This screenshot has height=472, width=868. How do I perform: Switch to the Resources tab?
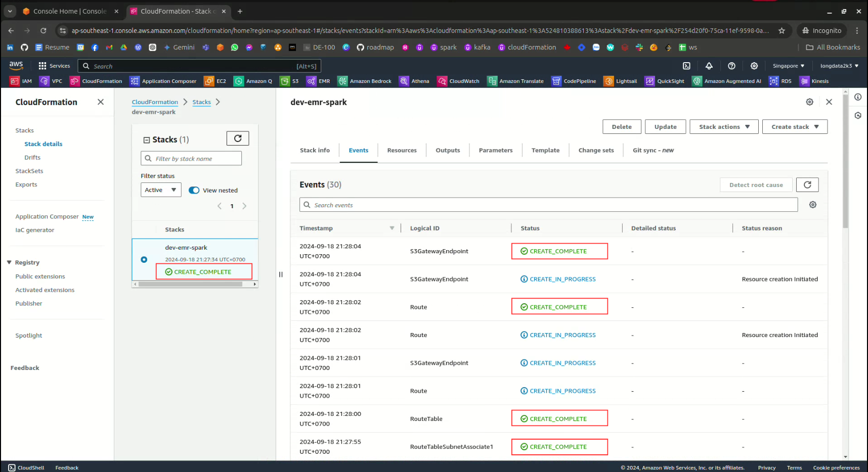click(x=402, y=151)
